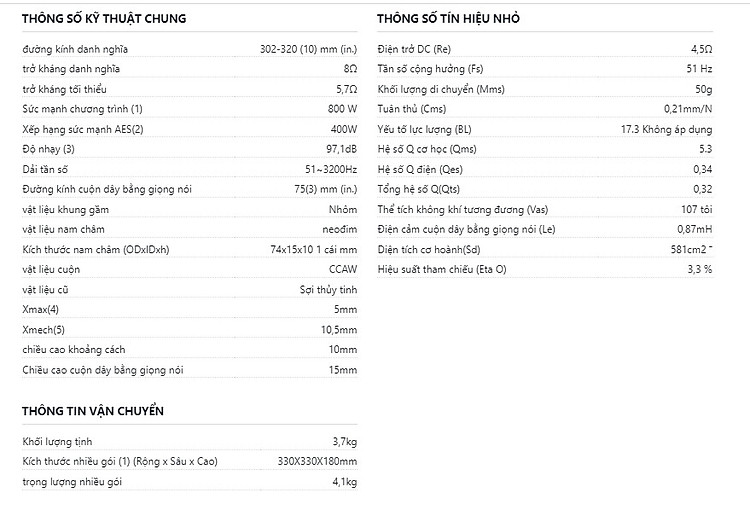Screen dimensions: 750x520
Task: Click the Yếu tố lực lượng (BL) label
Action: click(x=424, y=129)
